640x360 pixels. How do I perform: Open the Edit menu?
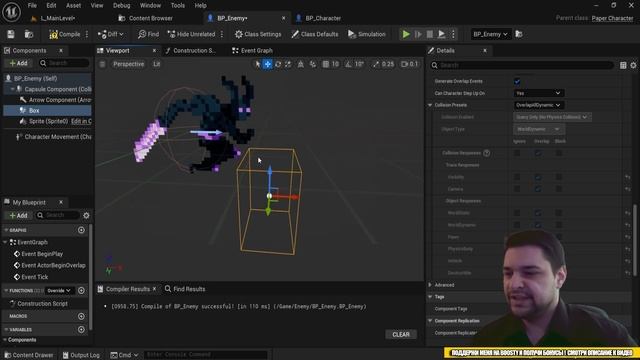(51, 5)
